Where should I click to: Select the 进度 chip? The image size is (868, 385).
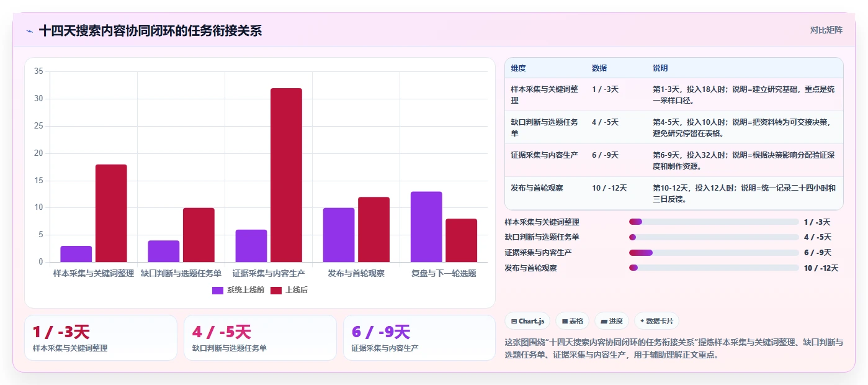pos(611,321)
